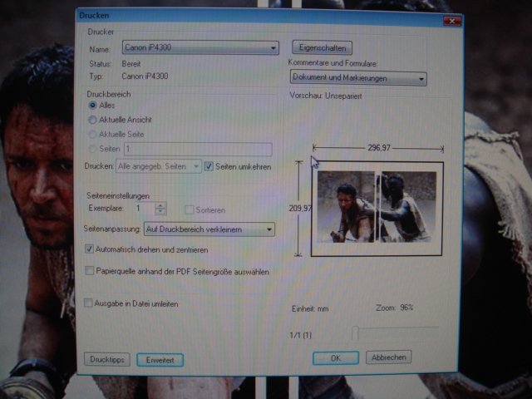Increase Exemplare count with up arrow

161,205
